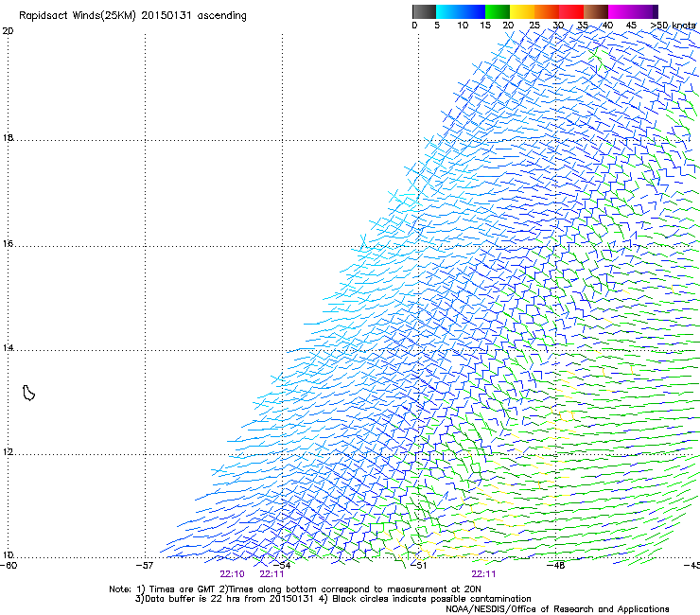Click the yellow 20-25 knots legend swatch
Screen dimensions: 700x615
click(x=522, y=11)
